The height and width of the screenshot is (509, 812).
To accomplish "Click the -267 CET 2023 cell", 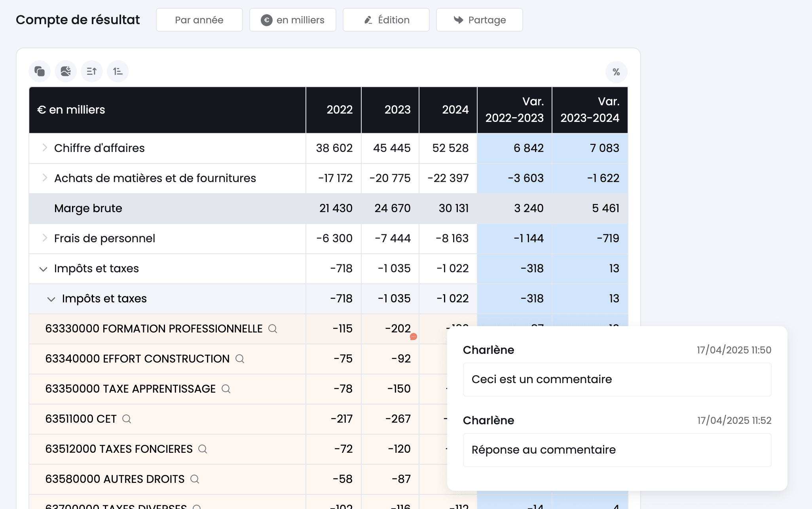I will pos(390,419).
